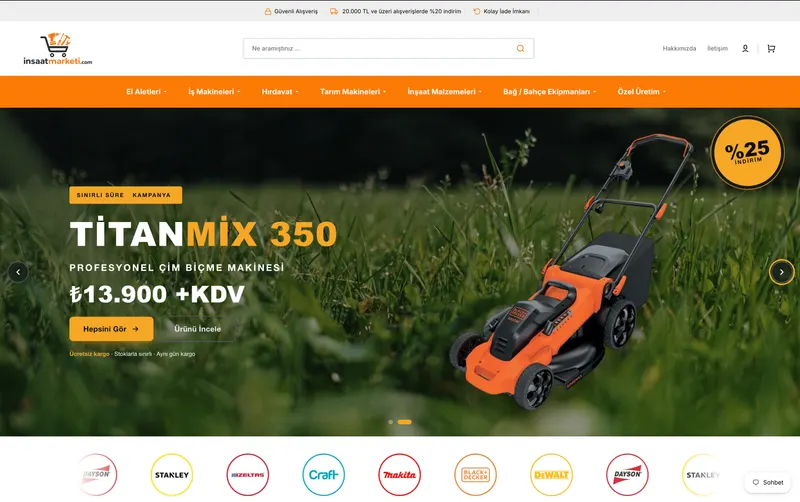Screen dimensions: 800x502
Task: Click the Hepsini Gör button
Action: [111, 329]
